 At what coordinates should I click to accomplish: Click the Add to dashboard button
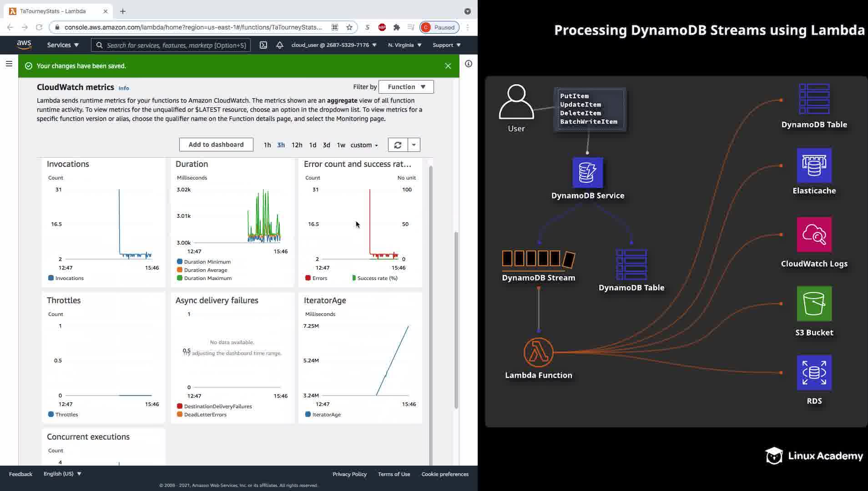[x=216, y=145]
